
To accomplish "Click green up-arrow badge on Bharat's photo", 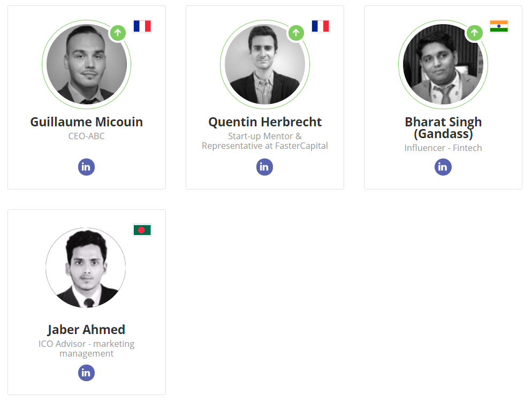I will coord(474,33).
